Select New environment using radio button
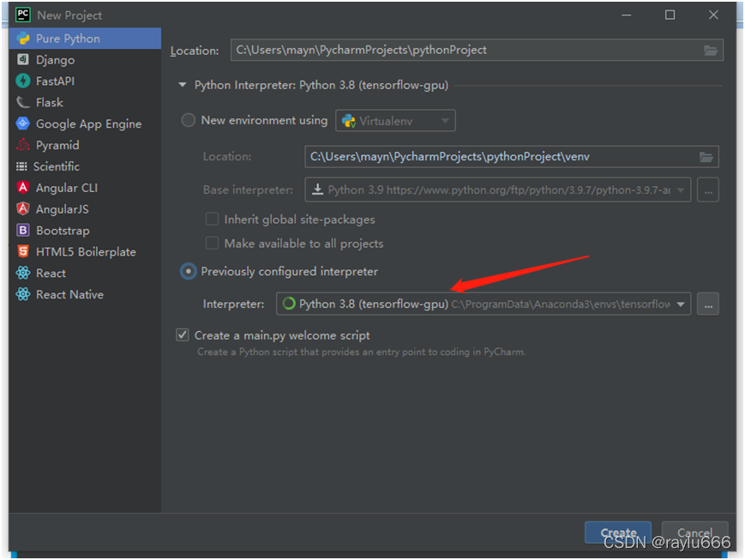The width and height of the screenshot is (745, 560). (188, 120)
